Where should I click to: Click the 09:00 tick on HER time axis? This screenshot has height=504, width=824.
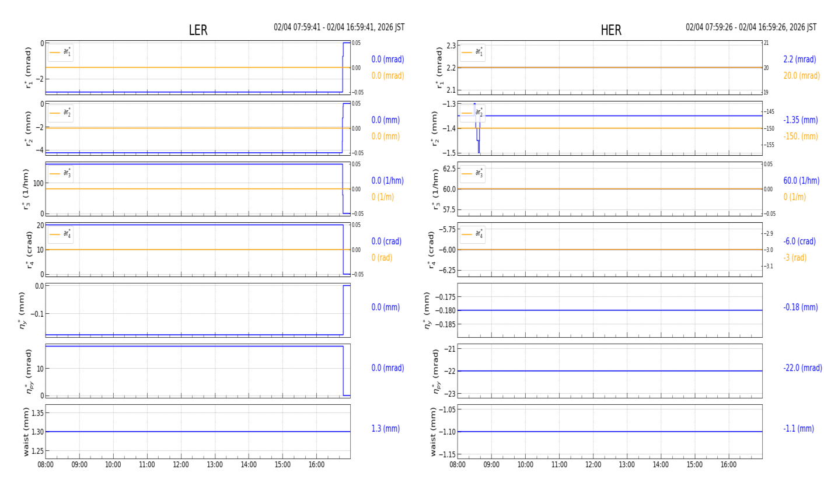[491, 465]
